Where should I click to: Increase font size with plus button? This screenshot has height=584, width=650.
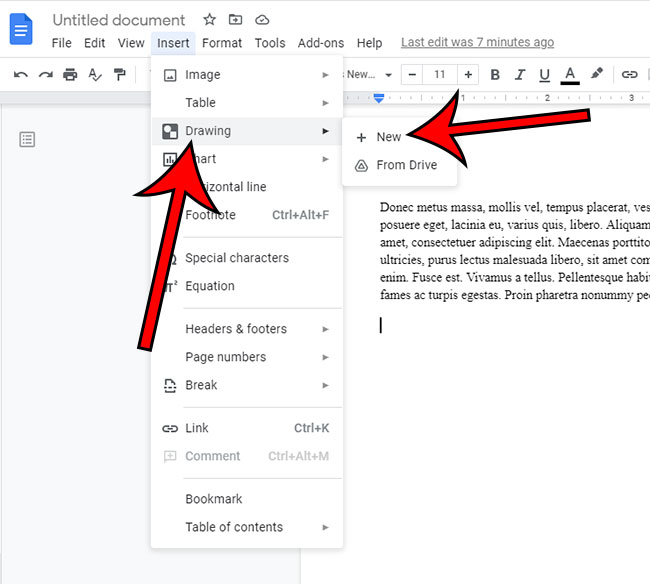(x=468, y=75)
